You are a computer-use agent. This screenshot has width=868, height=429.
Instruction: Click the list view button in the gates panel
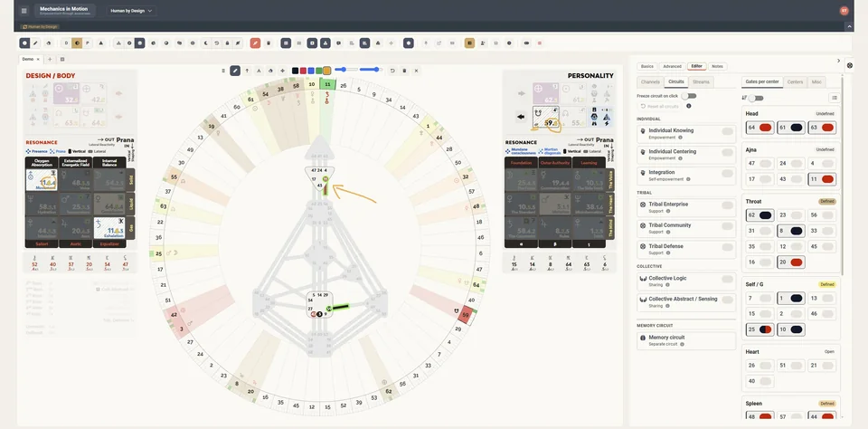pos(835,98)
